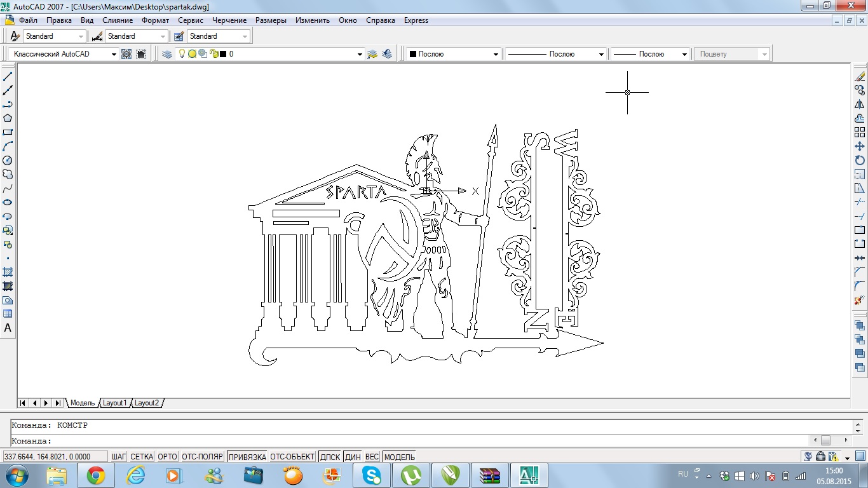Open the Layer Properties Manager
This screenshot has width=868, height=488.
coord(167,54)
